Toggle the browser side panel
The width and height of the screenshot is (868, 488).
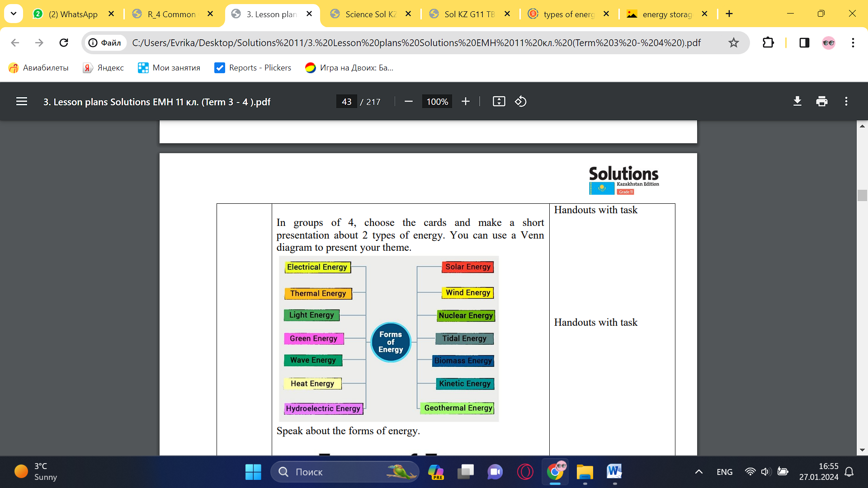804,42
